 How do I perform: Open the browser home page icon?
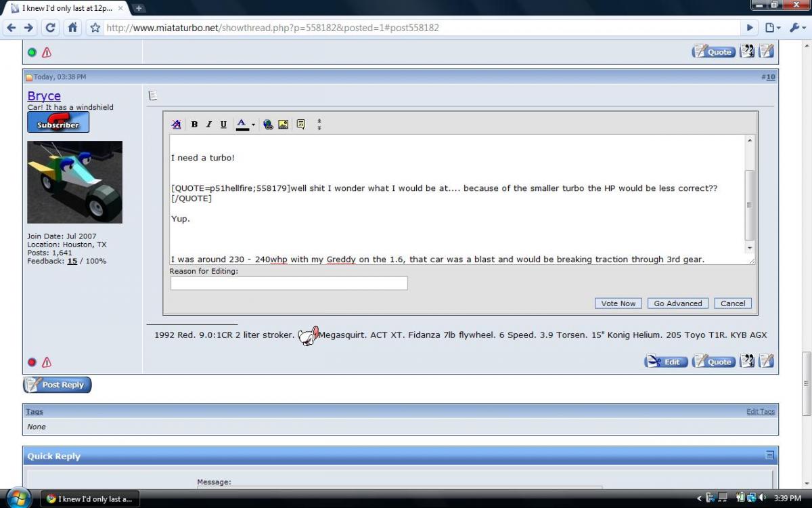click(72, 28)
